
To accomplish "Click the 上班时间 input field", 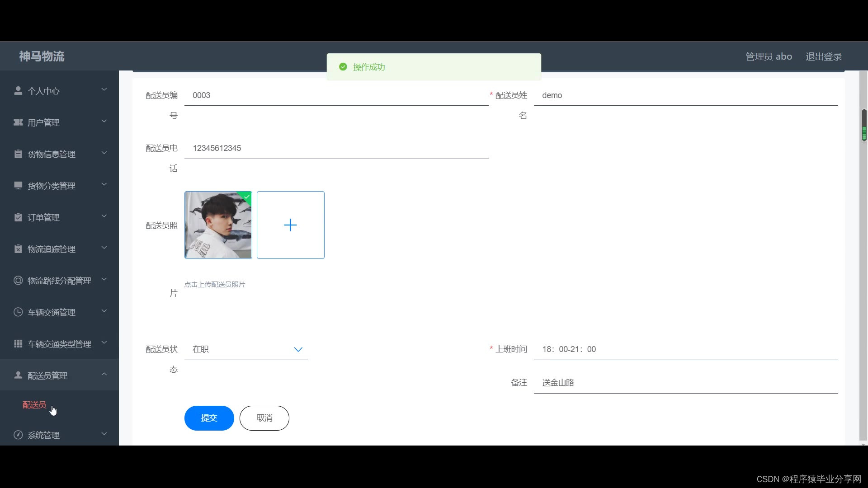I will pyautogui.click(x=685, y=349).
